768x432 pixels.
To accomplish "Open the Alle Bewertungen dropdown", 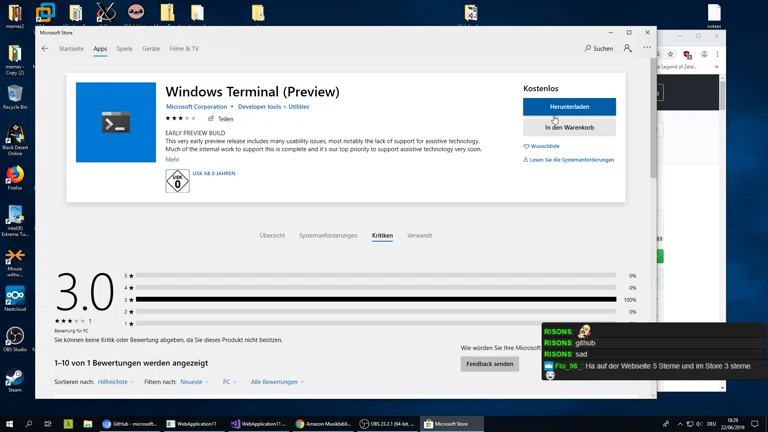I will coord(277,382).
